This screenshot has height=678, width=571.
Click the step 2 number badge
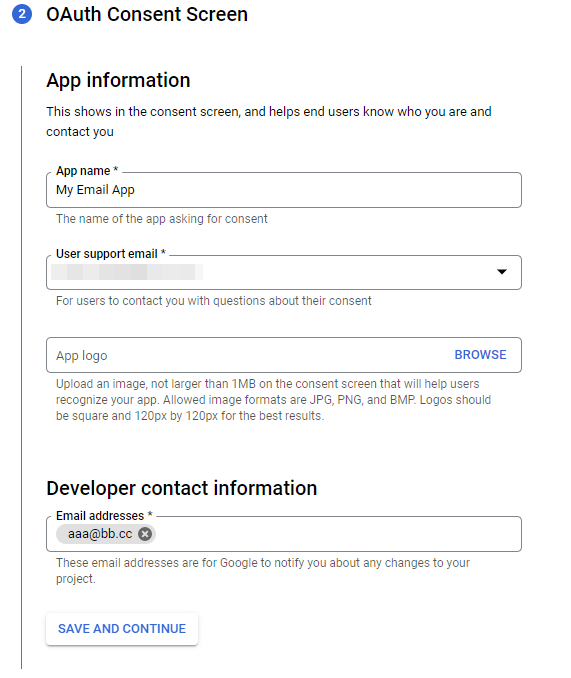click(22, 14)
